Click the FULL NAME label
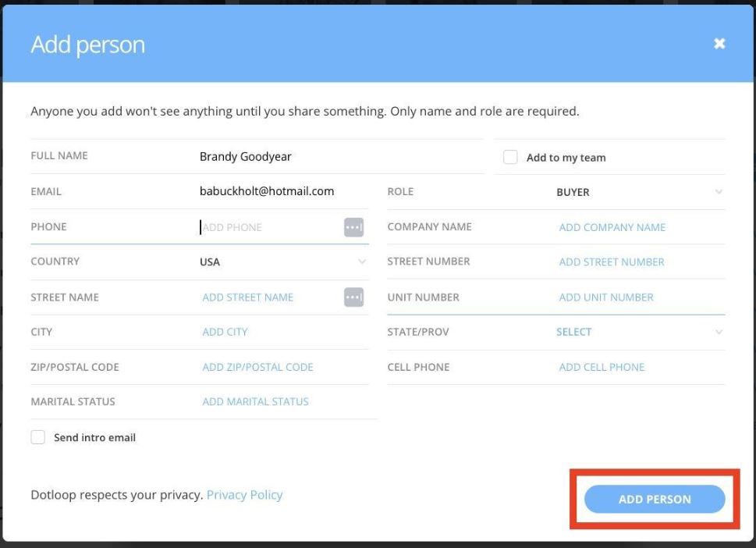756x548 pixels. click(x=59, y=156)
